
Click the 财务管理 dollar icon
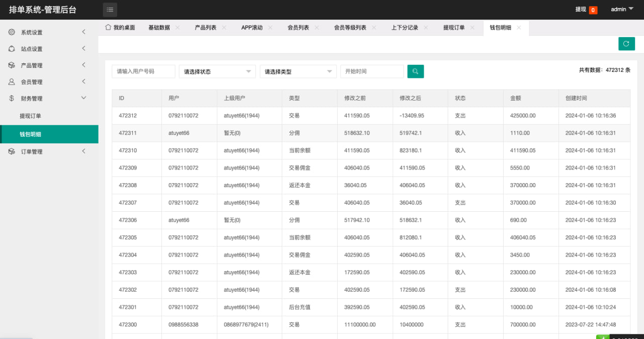[12, 98]
